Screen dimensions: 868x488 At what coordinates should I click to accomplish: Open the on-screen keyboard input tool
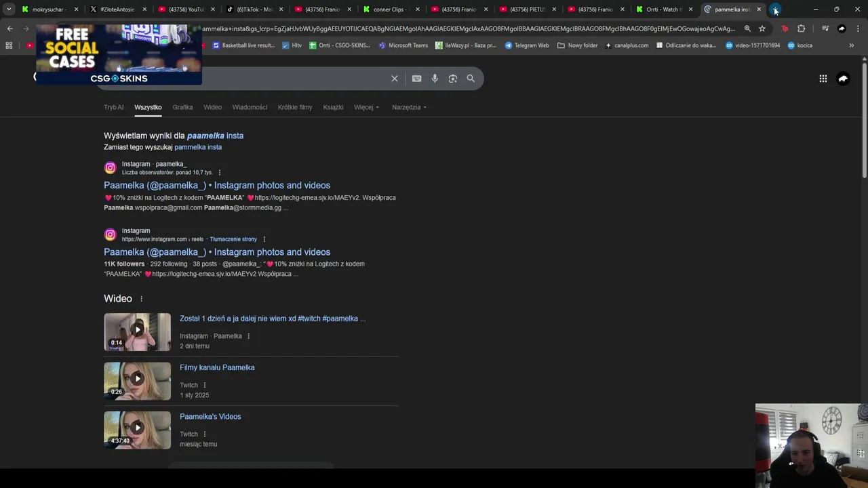(416, 79)
